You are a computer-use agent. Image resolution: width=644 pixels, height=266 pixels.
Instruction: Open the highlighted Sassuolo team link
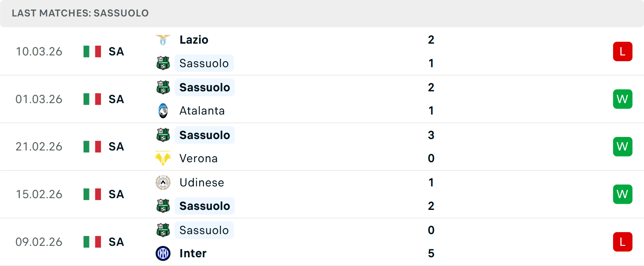[x=204, y=63]
